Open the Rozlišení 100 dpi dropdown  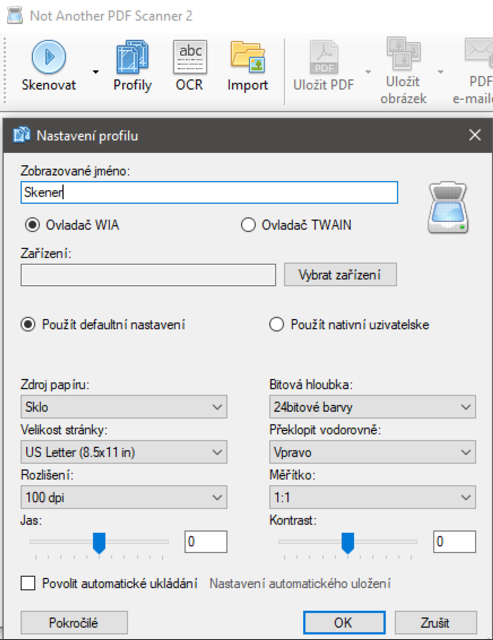point(124,497)
